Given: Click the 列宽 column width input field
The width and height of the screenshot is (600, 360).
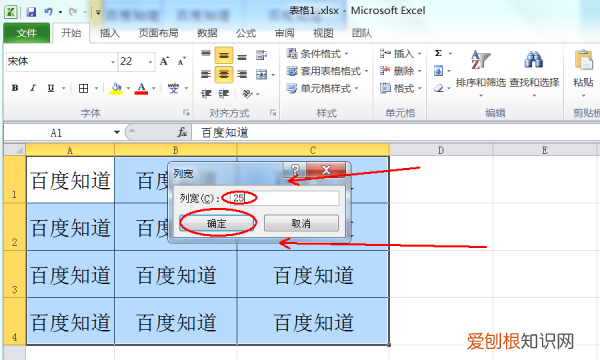Looking at the screenshot, I should (284, 198).
